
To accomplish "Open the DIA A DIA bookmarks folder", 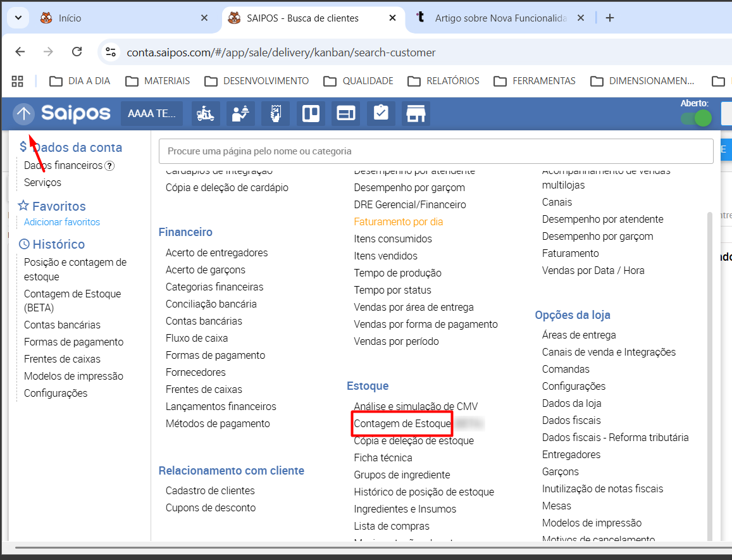I will (x=80, y=81).
